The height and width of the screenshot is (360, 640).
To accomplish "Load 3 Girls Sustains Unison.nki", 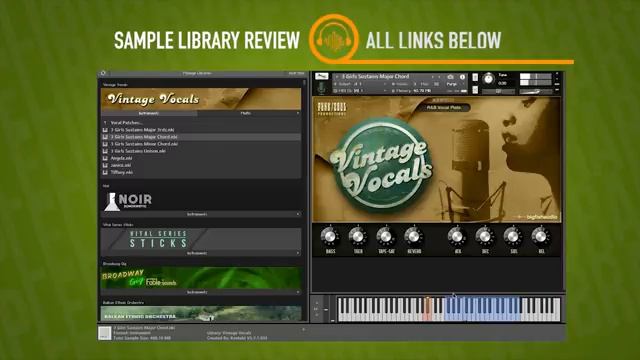I will [201, 151].
